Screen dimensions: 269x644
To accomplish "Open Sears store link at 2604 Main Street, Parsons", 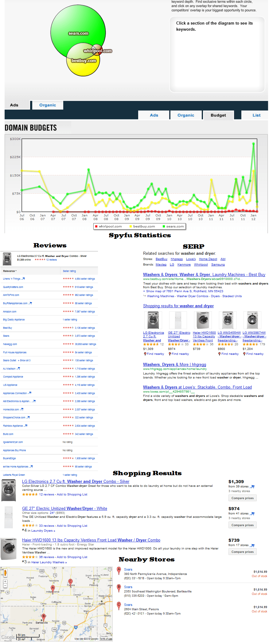I will pos(128,605).
